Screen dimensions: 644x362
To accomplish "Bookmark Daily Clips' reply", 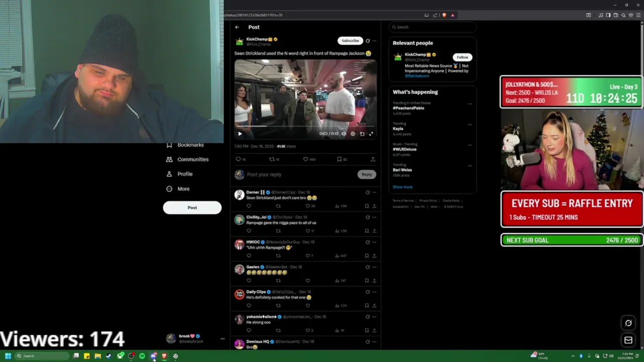I will 367,305.
